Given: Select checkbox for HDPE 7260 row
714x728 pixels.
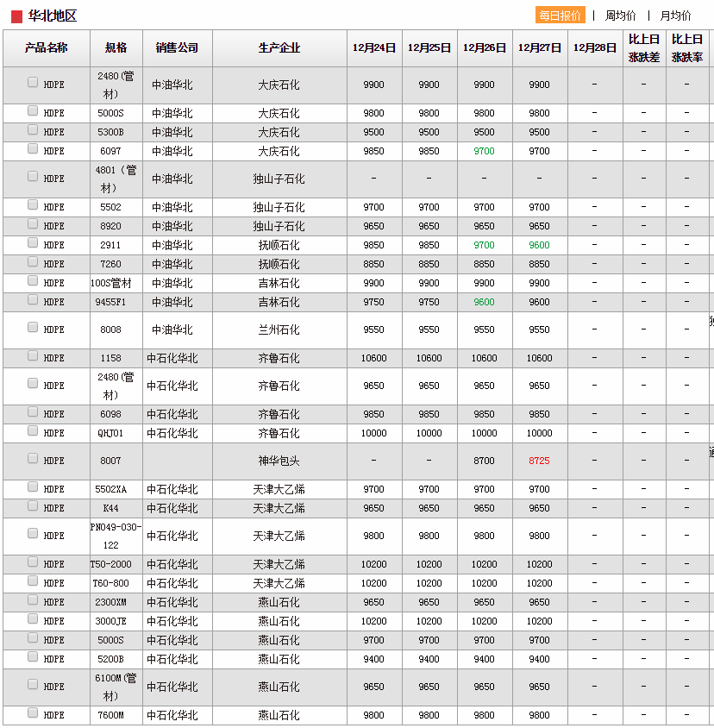Looking at the screenshot, I should pos(33,262).
